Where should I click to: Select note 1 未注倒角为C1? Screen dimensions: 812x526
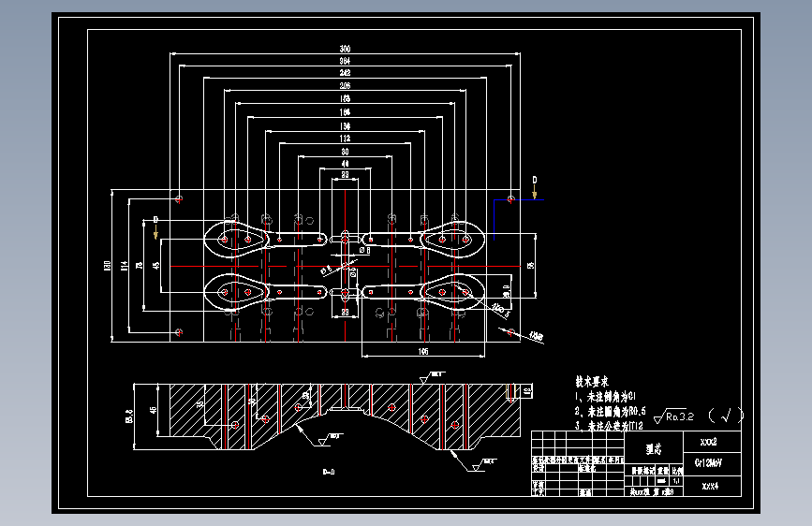point(605,397)
